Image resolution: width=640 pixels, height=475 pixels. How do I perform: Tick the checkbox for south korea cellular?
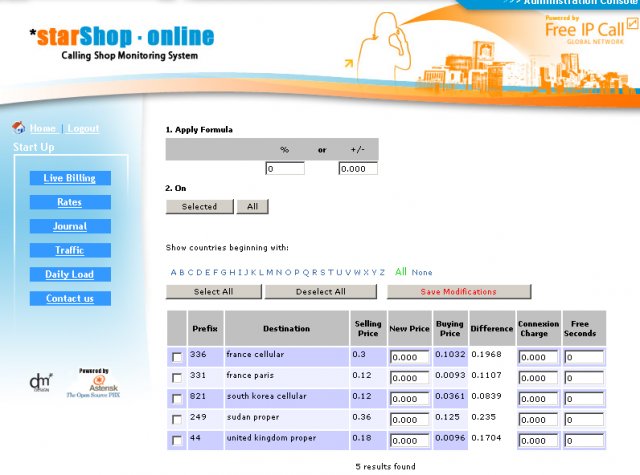pyautogui.click(x=177, y=399)
